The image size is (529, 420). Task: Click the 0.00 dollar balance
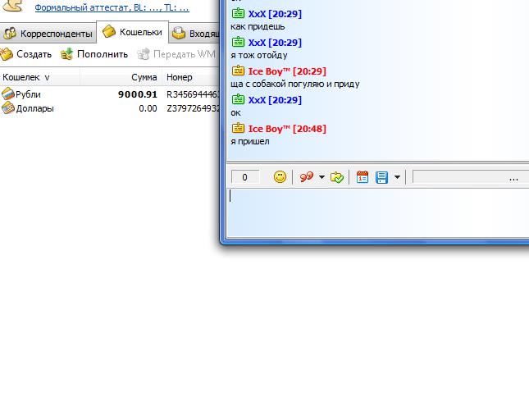[x=148, y=108]
